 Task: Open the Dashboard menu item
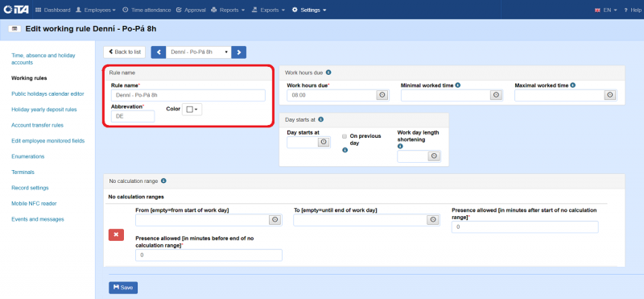pyautogui.click(x=53, y=10)
